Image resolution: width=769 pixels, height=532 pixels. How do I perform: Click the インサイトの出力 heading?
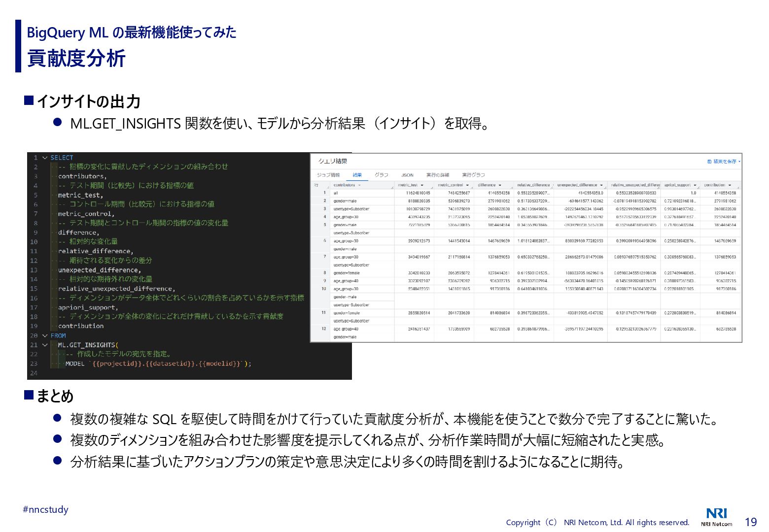[89, 101]
